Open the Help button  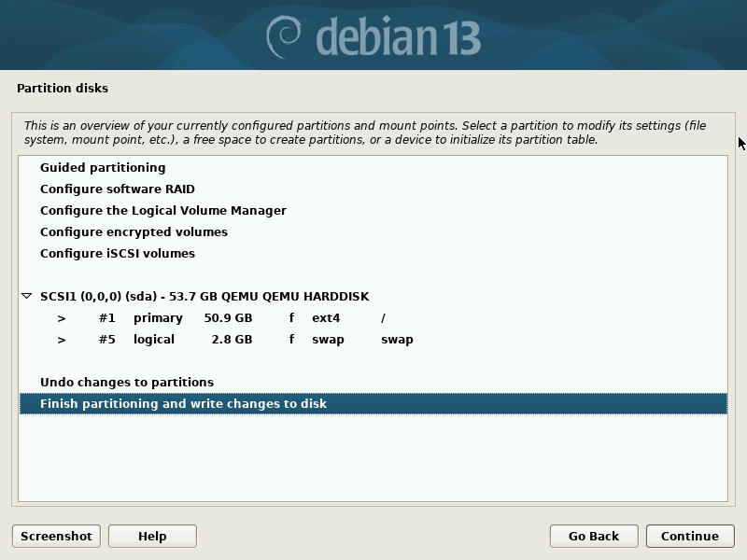click(x=152, y=536)
